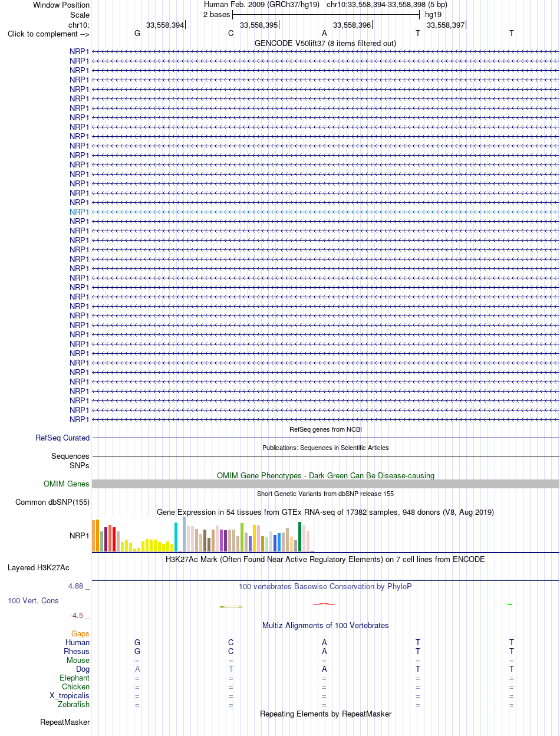The width and height of the screenshot is (560, 736).
Task: Open 'Short Genetic Variants from dbSNP release 155' title
Action: [325, 494]
